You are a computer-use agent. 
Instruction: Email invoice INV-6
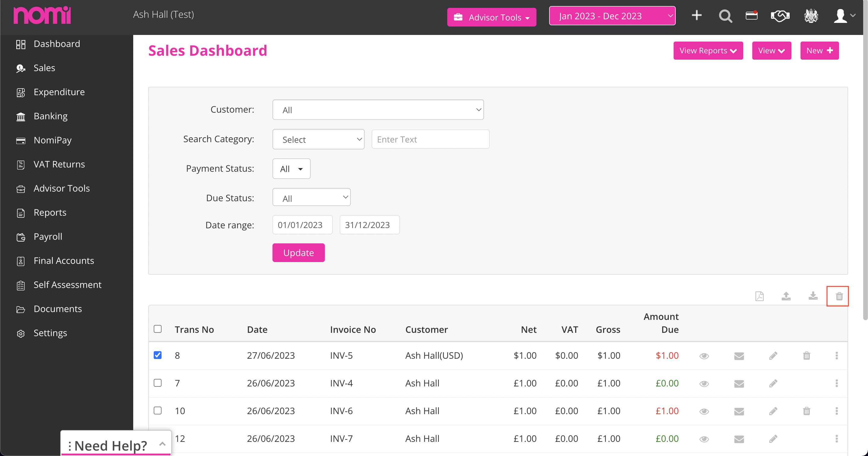[x=739, y=411]
